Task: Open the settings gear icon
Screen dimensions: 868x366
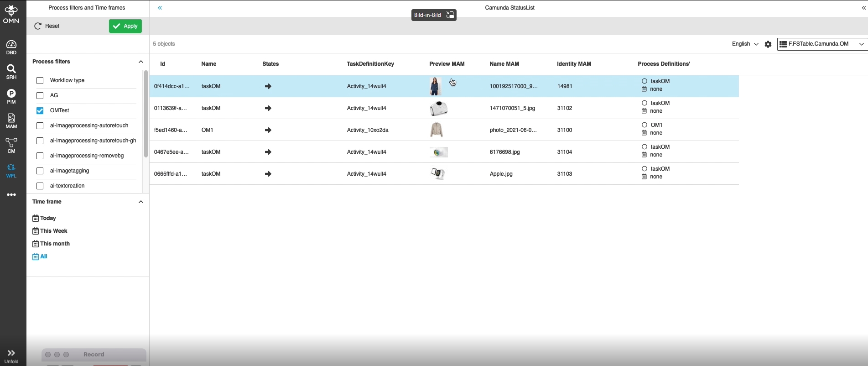Action: point(768,44)
